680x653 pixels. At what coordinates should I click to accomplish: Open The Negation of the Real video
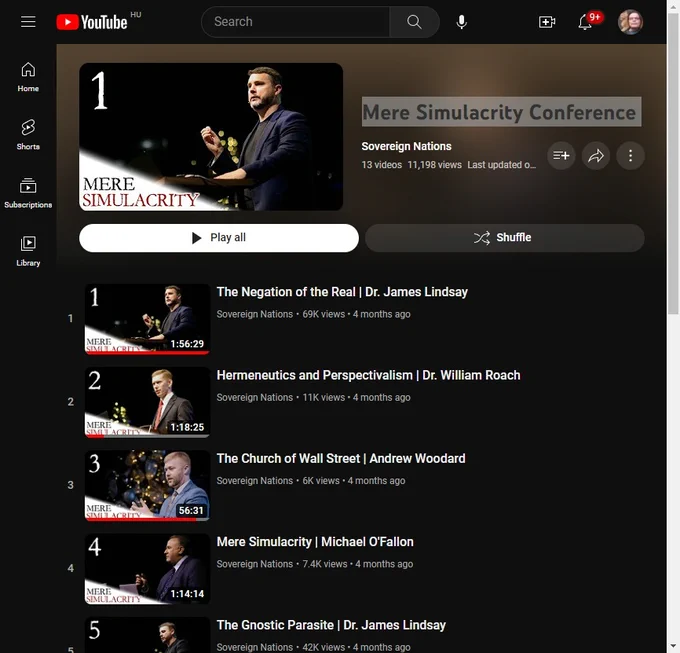[x=342, y=292]
